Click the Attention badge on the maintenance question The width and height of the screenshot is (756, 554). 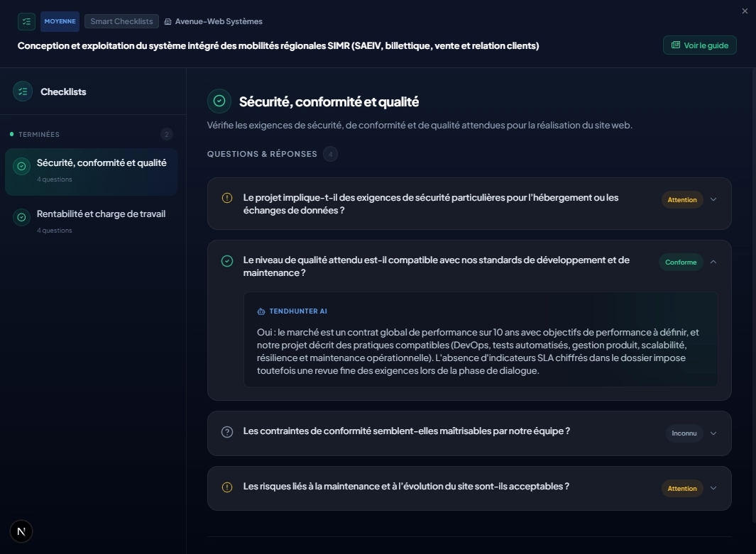coord(681,489)
